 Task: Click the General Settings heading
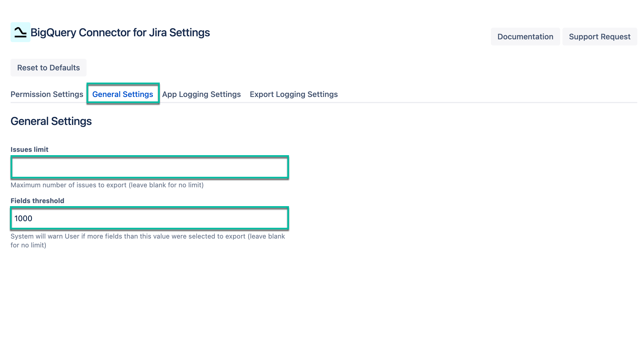[51, 121]
